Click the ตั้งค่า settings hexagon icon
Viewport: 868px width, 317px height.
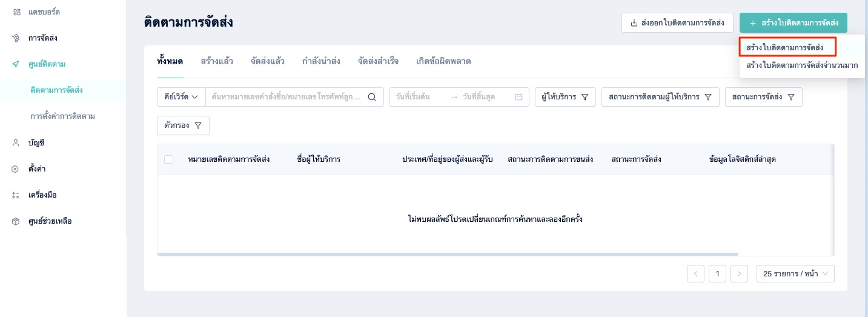[x=16, y=169]
